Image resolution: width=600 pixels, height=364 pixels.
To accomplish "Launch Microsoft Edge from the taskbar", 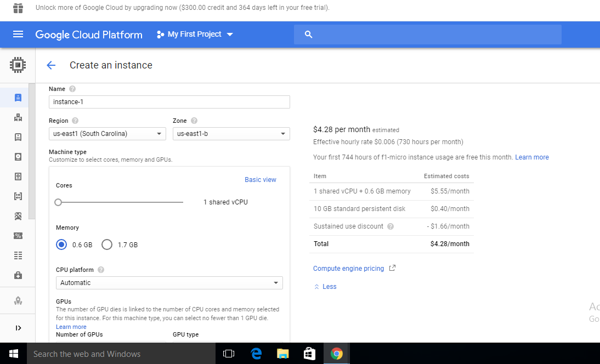I will (x=256, y=354).
